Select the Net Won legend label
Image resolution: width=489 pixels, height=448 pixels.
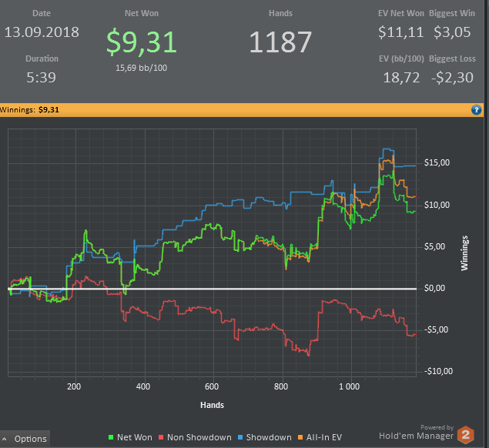(135, 437)
